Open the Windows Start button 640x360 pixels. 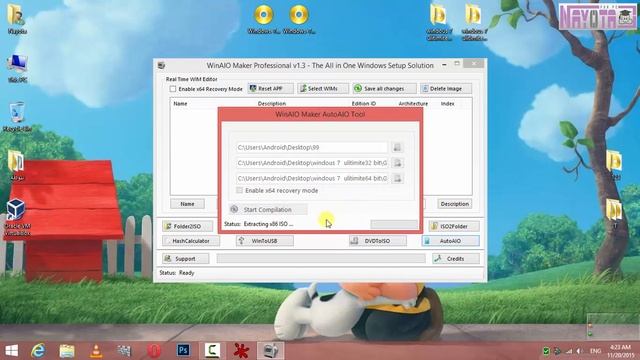(12, 351)
